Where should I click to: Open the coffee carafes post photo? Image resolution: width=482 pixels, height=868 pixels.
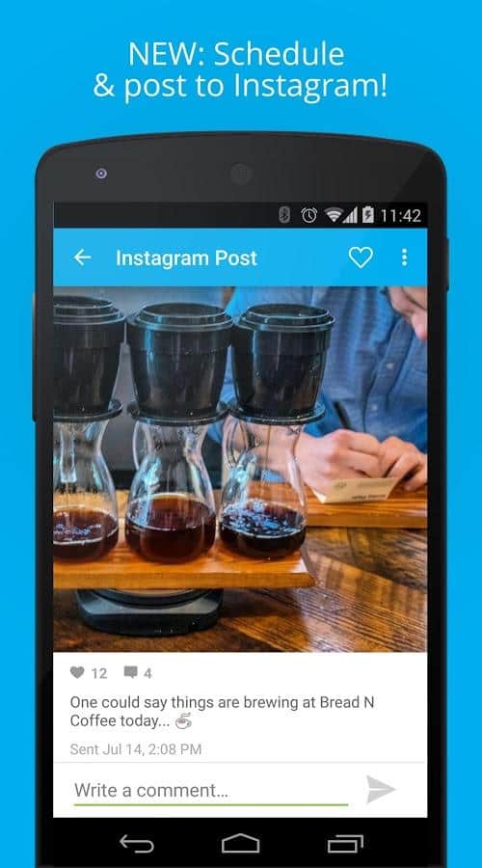tap(240, 469)
